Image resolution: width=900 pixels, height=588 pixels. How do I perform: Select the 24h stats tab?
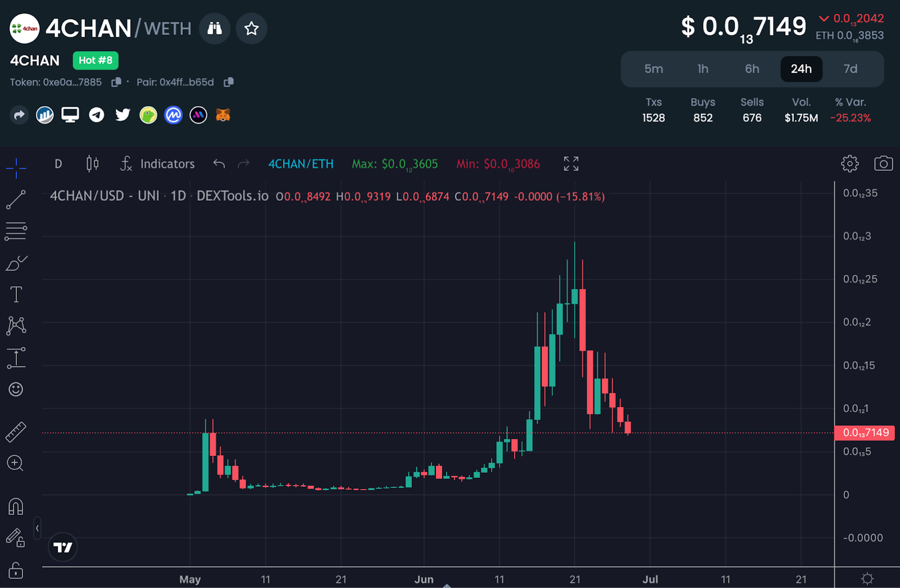coord(802,69)
